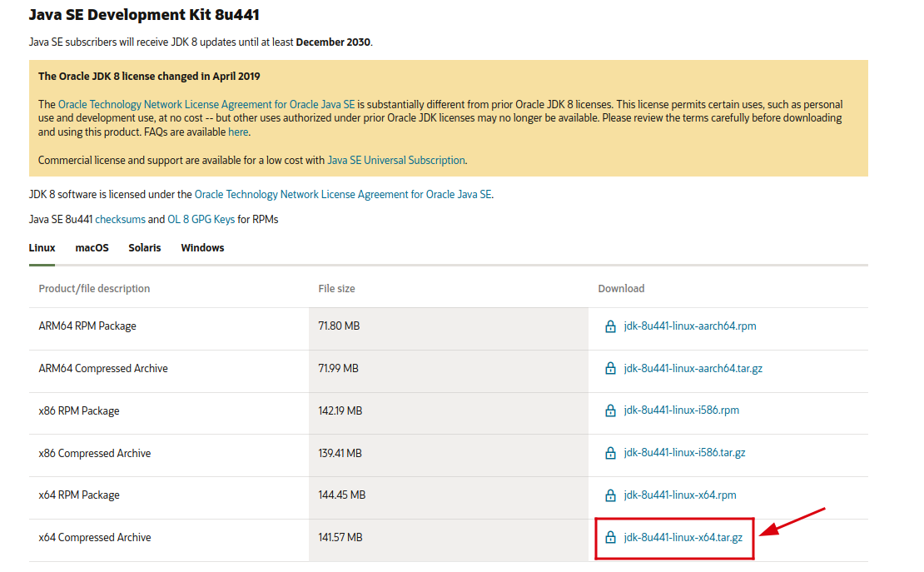Image resolution: width=924 pixels, height=572 pixels.
Task: Click the 'File size' column header
Action: click(x=336, y=288)
